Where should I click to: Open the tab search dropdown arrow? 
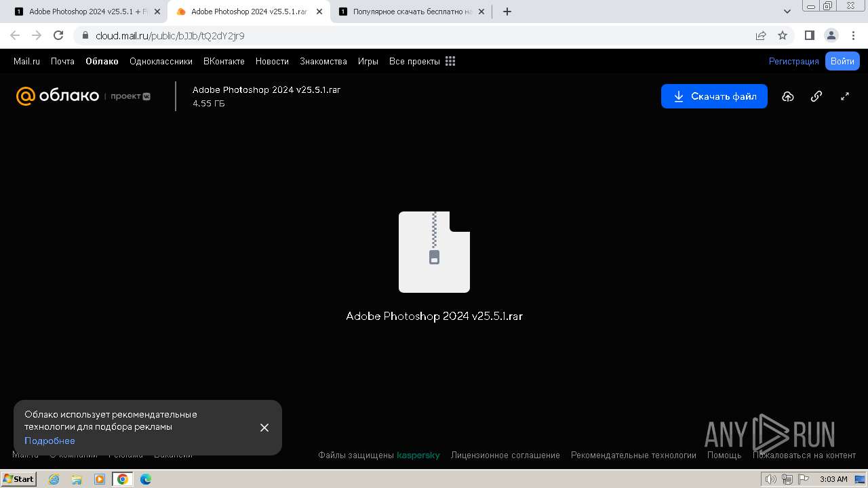click(787, 12)
